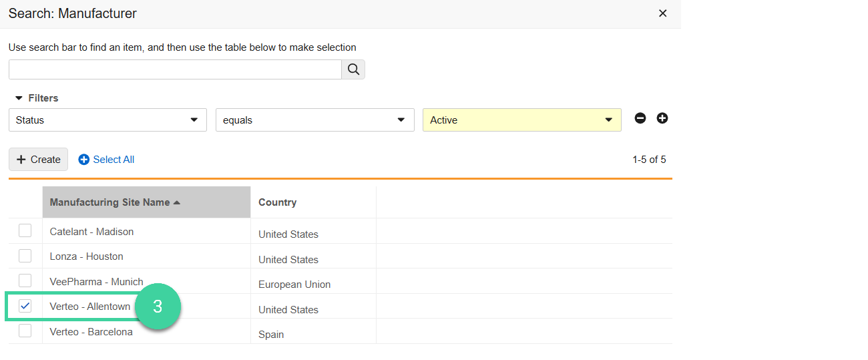The height and width of the screenshot is (360, 868).
Task: Check the VeePharma - Munich checkbox
Action: [x=25, y=281]
